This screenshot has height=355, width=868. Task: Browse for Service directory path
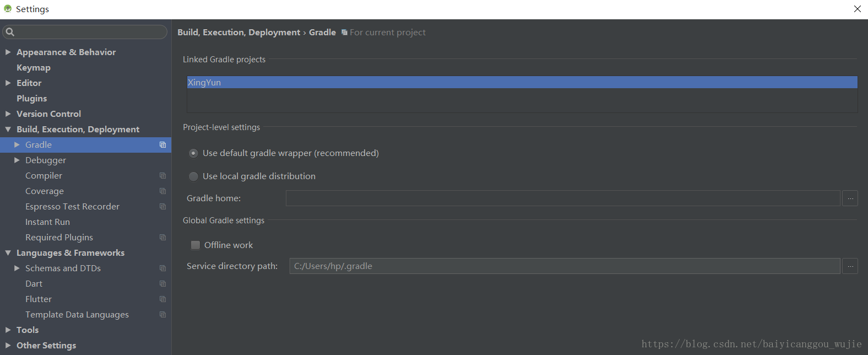click(x=850, y=266)
